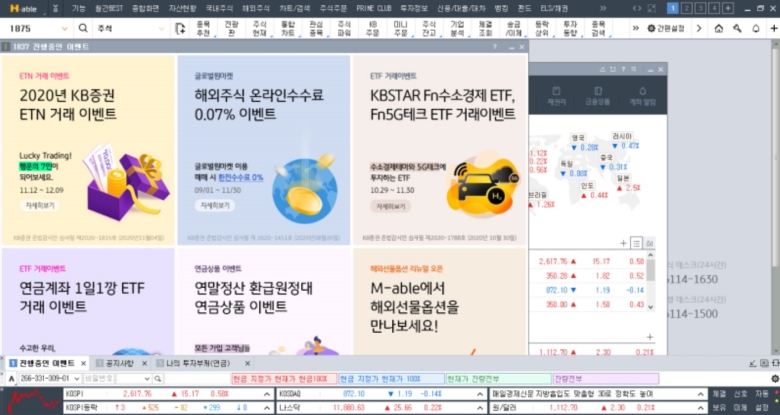Open 통합차트 toolbar shortcut

click(x=288, y=29)
